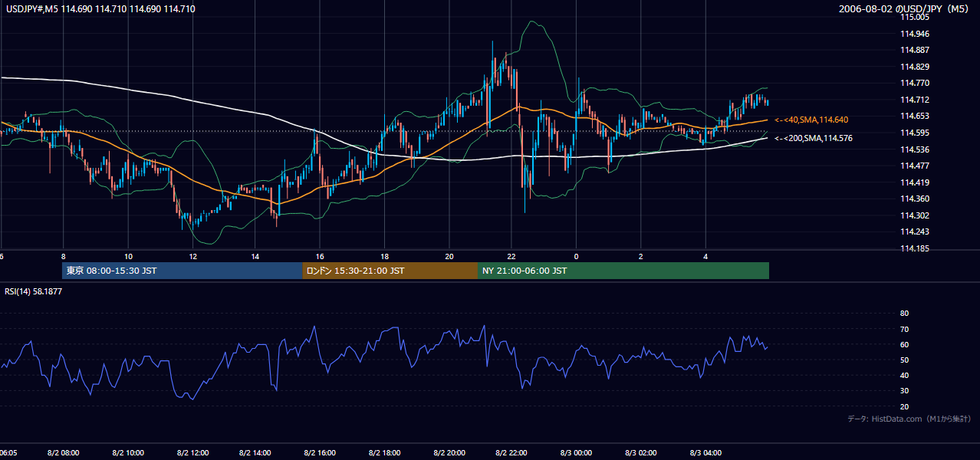
Task: Click RSI scale value 30
Action: (x=904, y=391)
